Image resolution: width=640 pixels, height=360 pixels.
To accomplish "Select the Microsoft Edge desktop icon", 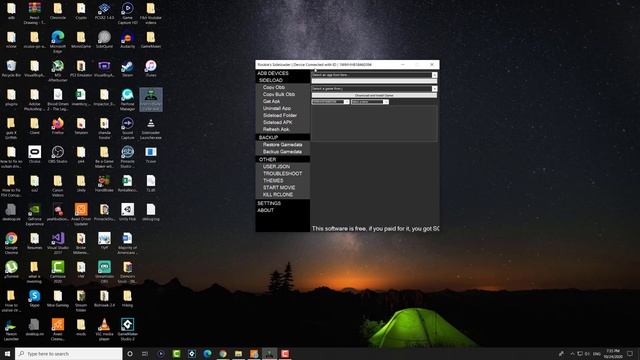I will click(x=58, y=42).
